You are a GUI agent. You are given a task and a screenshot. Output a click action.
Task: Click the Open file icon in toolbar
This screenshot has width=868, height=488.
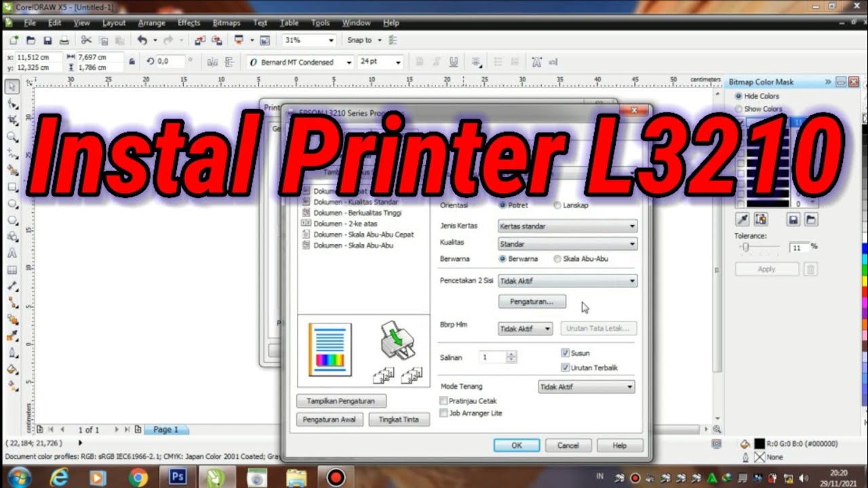click(x=31, y=41)
